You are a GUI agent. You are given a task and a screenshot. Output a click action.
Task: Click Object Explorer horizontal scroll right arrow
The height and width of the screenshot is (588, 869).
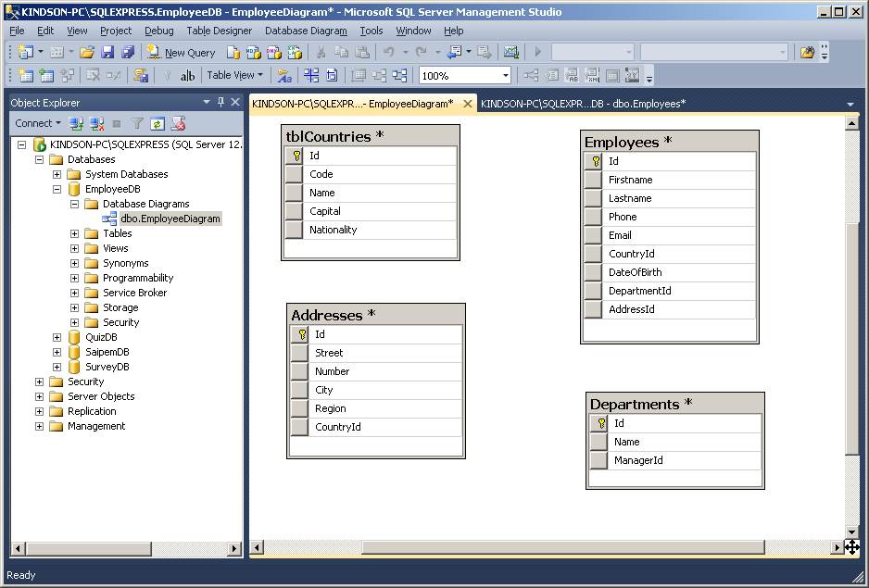click(234, 549)
